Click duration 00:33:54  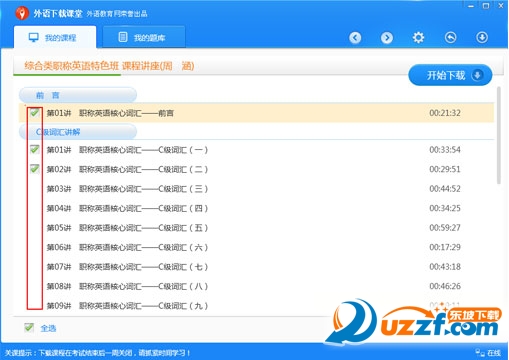445,150
